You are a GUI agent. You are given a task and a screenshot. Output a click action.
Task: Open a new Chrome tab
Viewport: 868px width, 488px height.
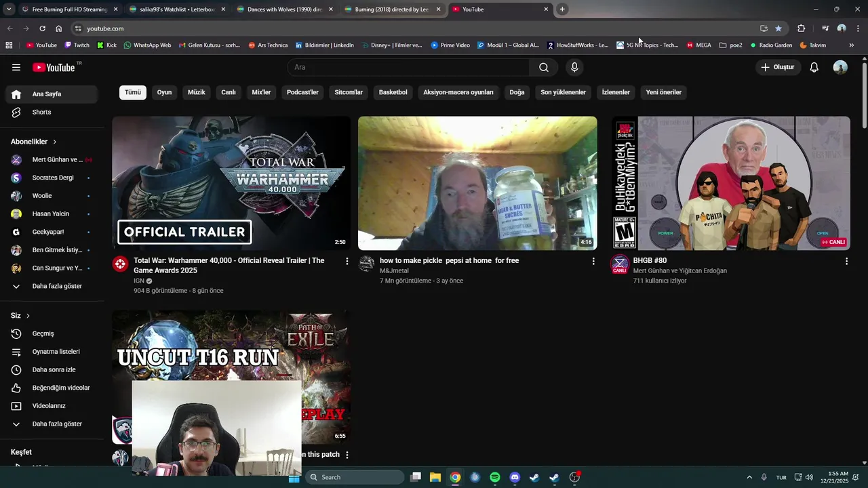tap(562, 9)
